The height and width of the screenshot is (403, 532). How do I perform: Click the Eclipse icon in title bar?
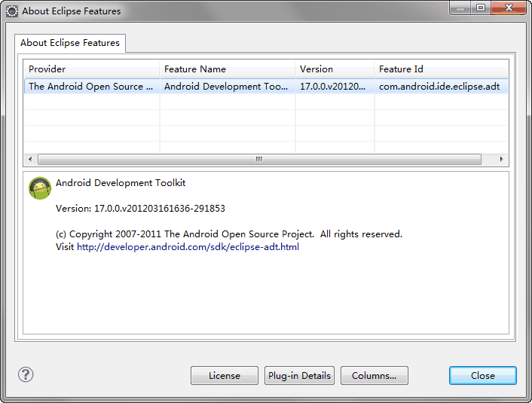point(12,11)
